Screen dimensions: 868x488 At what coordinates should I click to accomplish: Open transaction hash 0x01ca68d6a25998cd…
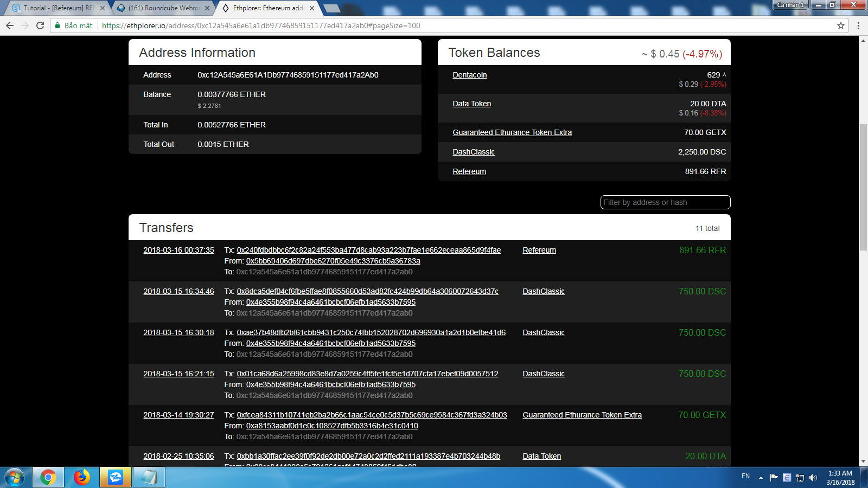[x=367, y=374]
